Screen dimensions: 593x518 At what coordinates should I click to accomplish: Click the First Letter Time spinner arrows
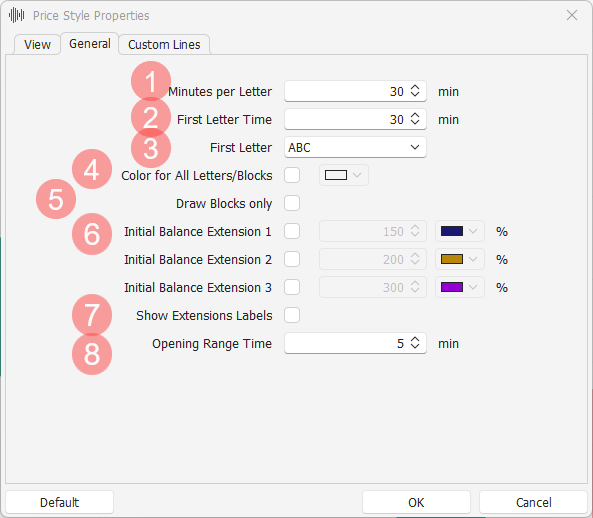[x=415, y=119]
